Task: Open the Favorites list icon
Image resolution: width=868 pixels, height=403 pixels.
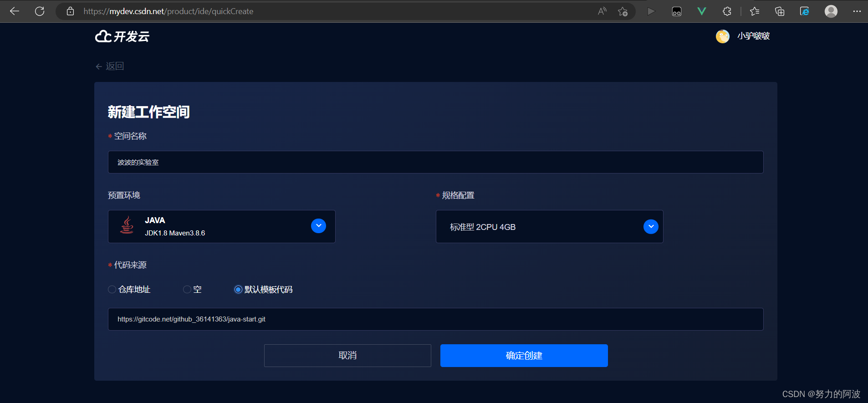Action: (x=755, y=11)
